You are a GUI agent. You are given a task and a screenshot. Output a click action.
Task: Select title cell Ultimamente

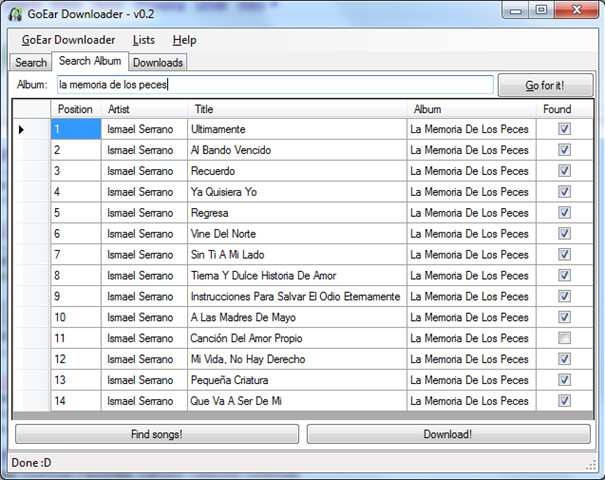coord(297,129)
